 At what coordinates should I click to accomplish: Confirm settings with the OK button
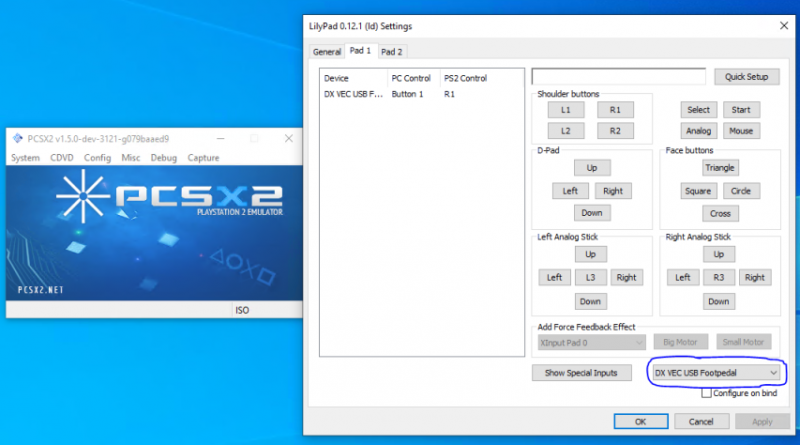click(x=640, y=422)
